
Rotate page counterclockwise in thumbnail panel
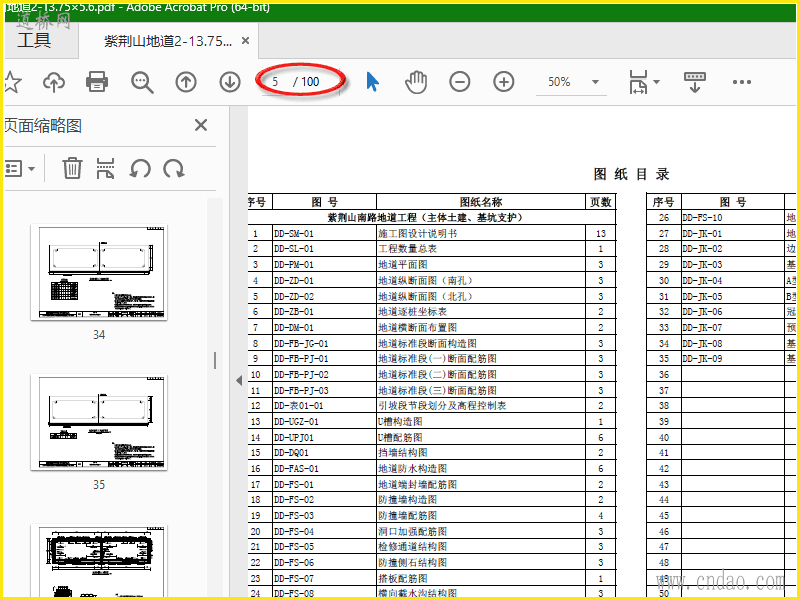[140, 168]
